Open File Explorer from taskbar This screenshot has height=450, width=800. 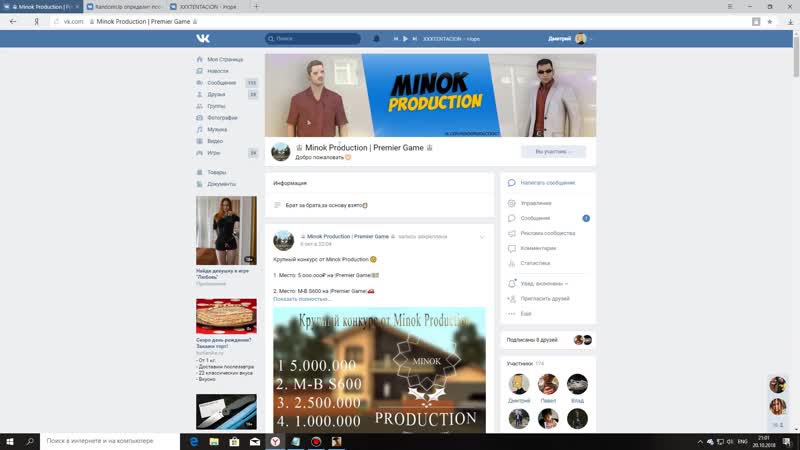[214, 442]
